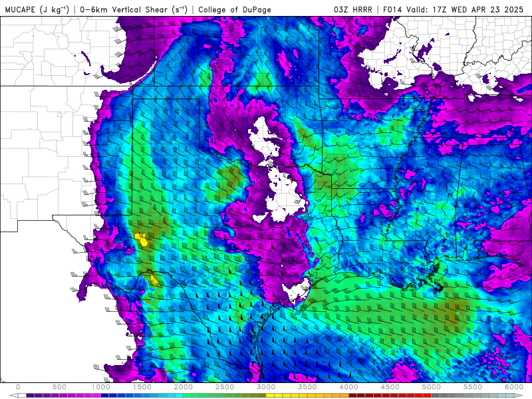Click the F014 Valid: 17Z WED APR 23 2025 text
Viewport: 532px width, 399px height.
tap(453, 9)
